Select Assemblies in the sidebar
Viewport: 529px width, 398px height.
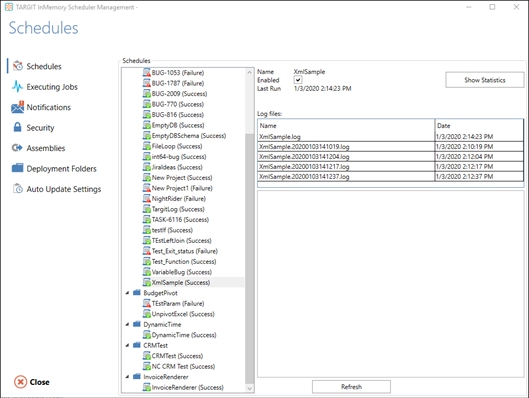coord(38,148)
